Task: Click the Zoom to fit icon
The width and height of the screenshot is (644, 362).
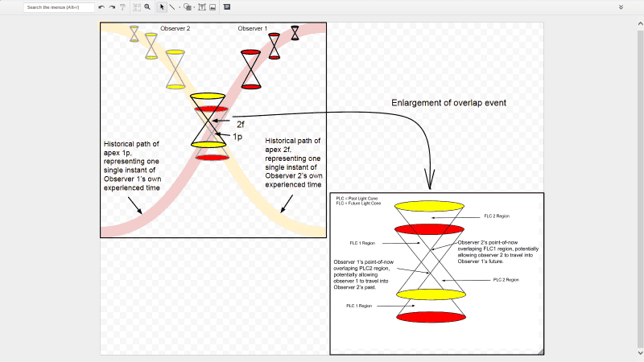Action: (137, 7)
